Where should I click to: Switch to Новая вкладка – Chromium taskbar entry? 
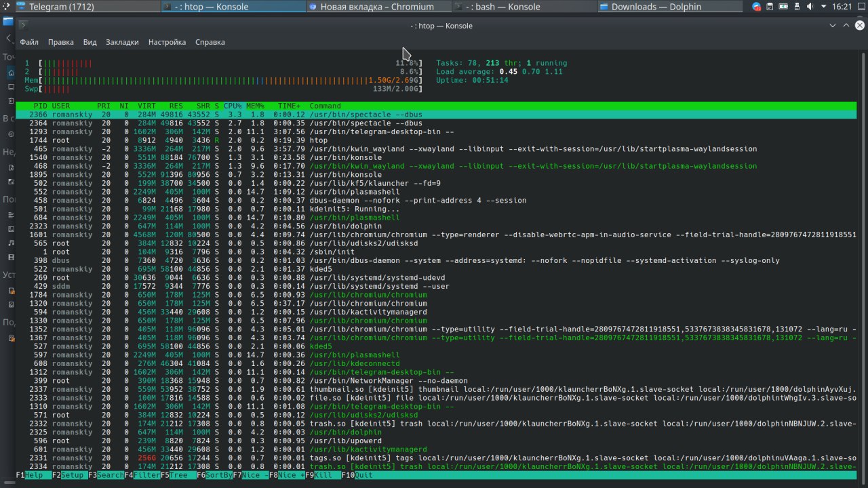click(x=379, y=7)
